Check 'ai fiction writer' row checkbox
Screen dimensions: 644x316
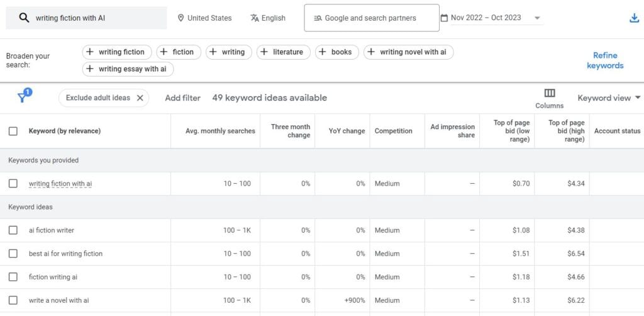pos(13,230)
